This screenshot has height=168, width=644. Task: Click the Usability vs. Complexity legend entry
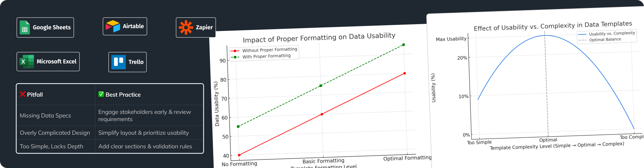point(607,34)
